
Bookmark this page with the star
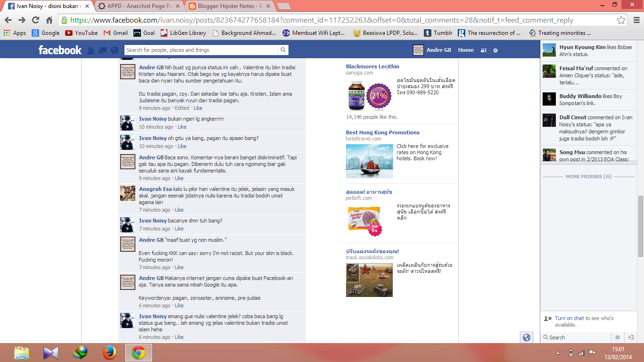pos(621,20)
